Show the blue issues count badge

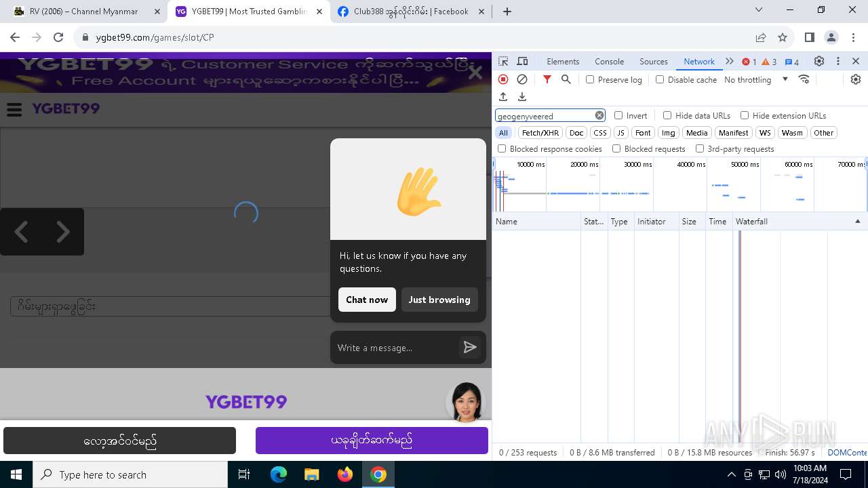coord(792,62)
